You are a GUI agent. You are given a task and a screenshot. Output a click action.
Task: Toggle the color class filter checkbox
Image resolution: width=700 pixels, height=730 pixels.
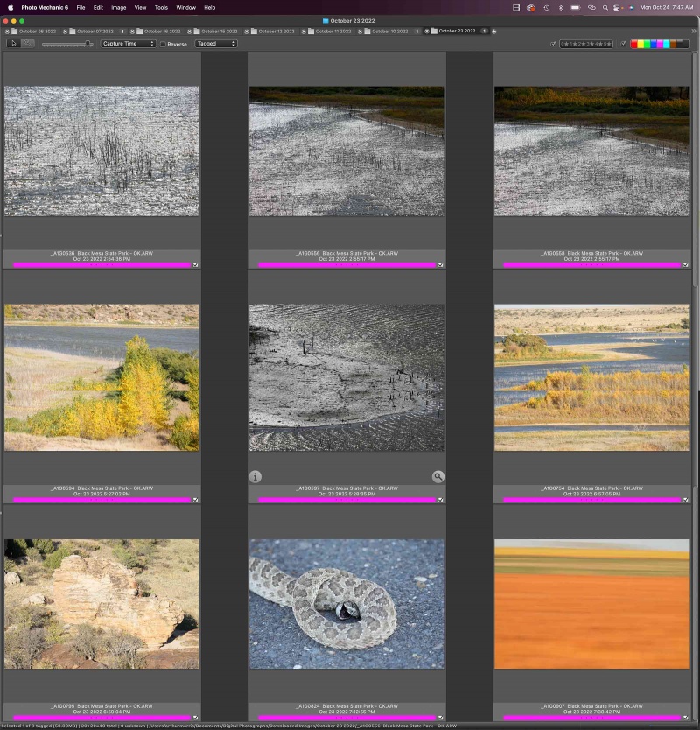click(x=623, y=44)
